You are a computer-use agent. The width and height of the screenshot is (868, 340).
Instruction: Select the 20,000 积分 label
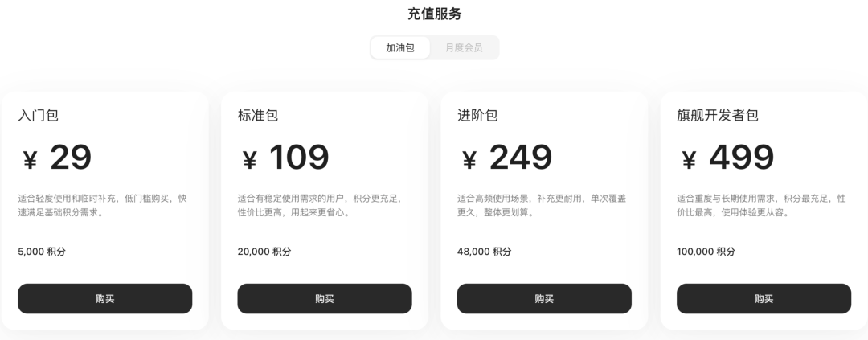(x=264, y=252)
